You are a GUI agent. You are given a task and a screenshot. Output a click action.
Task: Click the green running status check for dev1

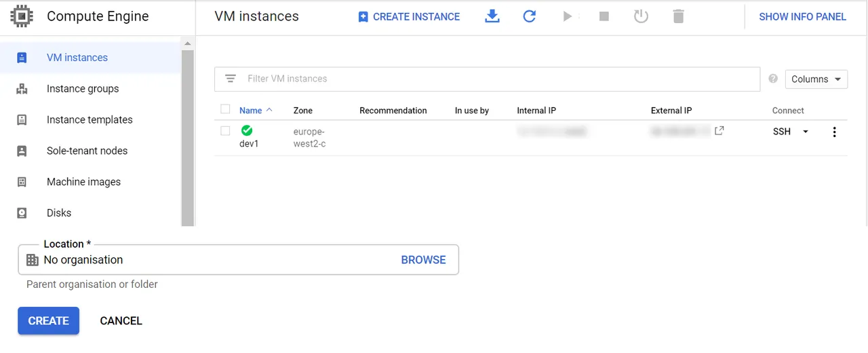247,130
